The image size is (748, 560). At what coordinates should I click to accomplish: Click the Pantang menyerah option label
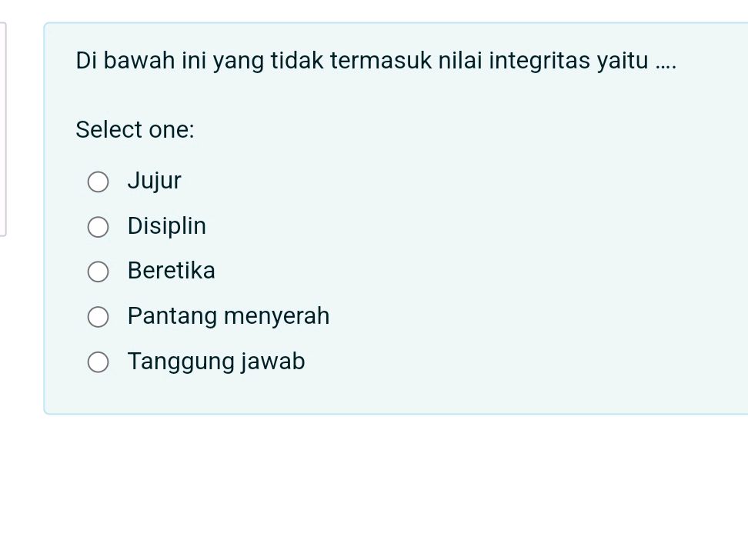click(228, 315)
